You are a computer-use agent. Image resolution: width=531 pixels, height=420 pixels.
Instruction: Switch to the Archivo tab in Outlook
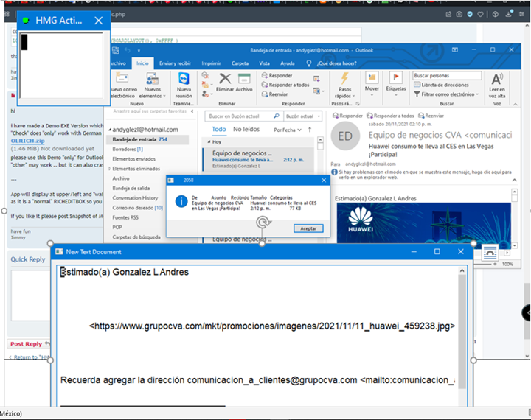118,63
